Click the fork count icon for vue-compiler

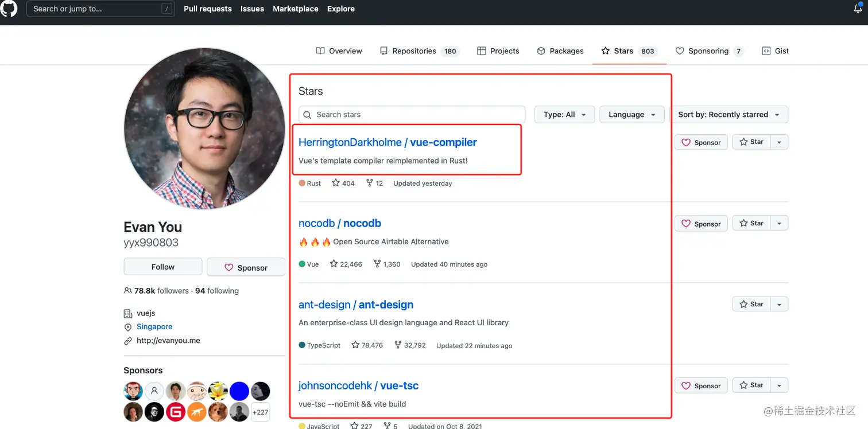point(369,183)
